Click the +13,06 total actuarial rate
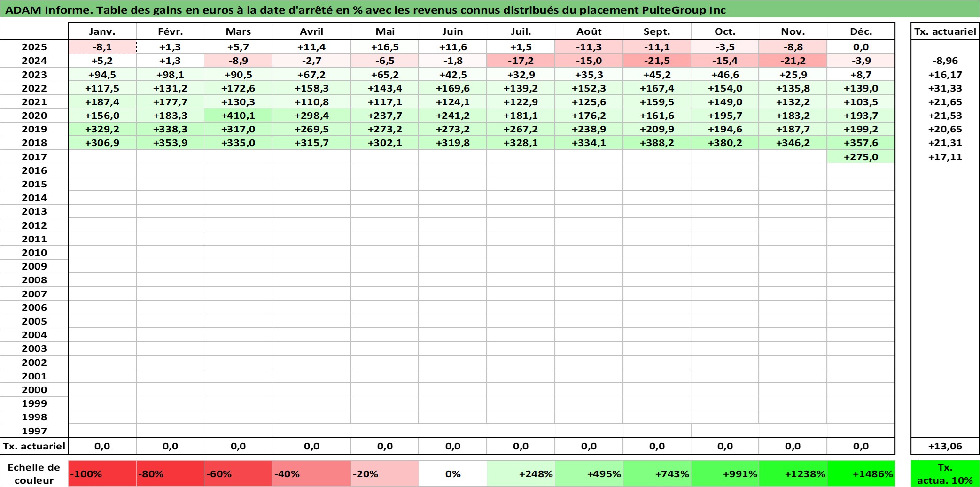The height and width of the screenshot is (487, 980). (x=945, y=446)
